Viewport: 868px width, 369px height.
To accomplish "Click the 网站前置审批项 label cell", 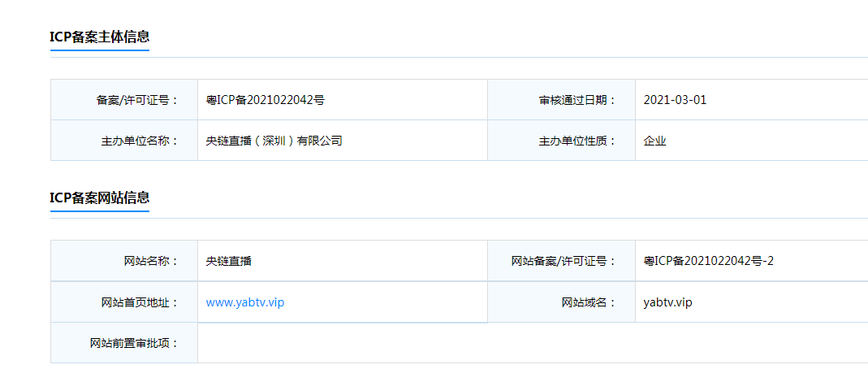I will (124, 343).
